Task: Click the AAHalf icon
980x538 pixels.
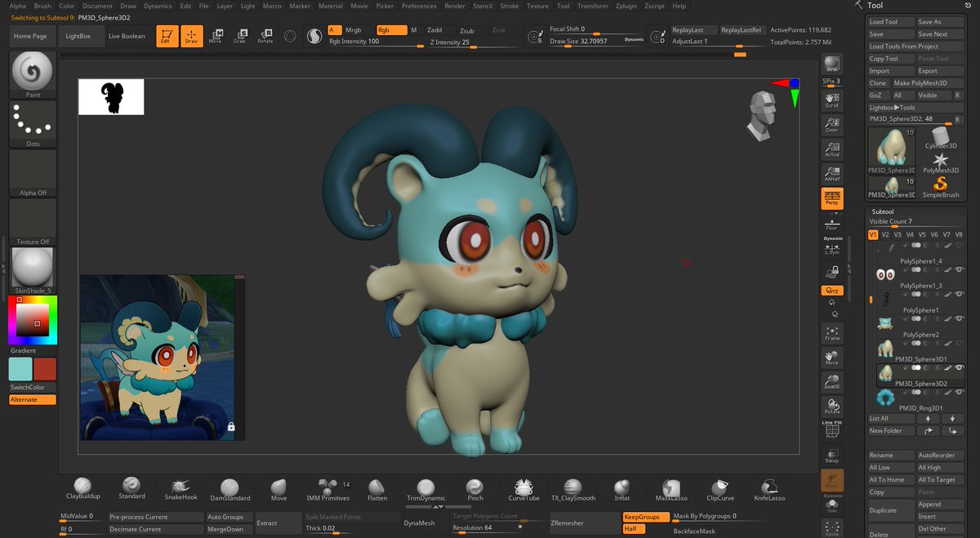Action: point(832,173)
